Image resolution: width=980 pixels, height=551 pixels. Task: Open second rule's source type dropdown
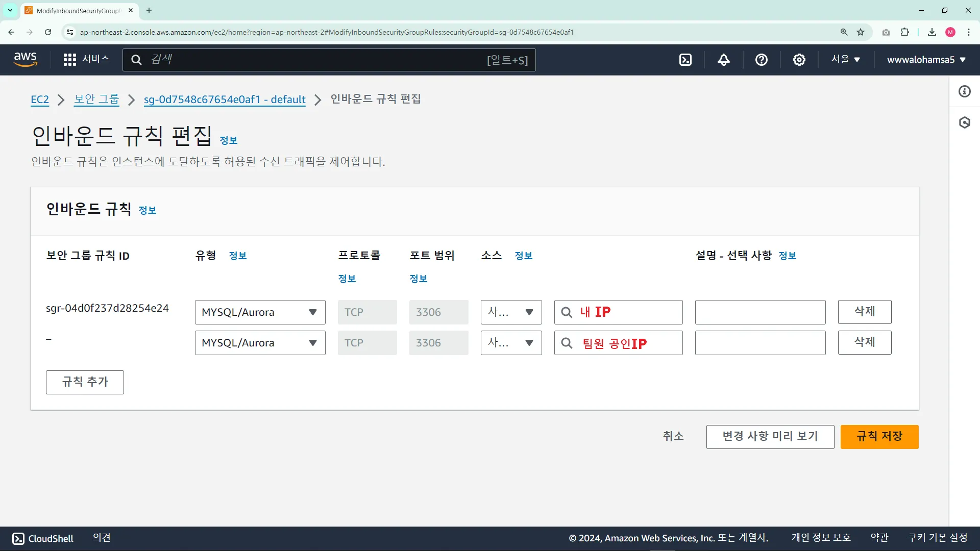[x=511, y=343]
